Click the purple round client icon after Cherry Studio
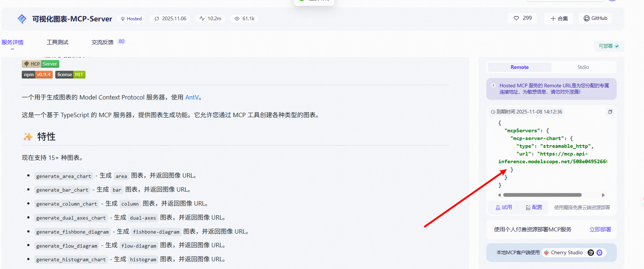This screenshot has height=269, width=644. pyautogui.click(x=599, y=252)
